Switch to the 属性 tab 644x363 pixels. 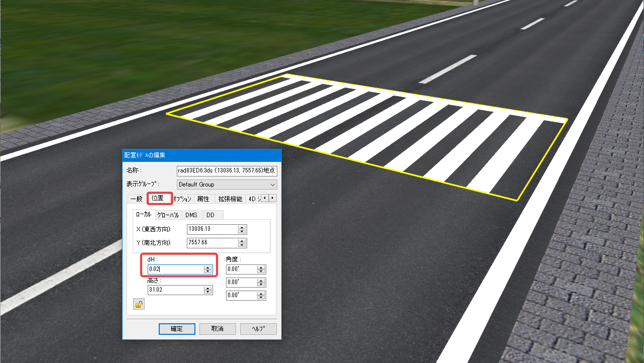coord(203,199)
